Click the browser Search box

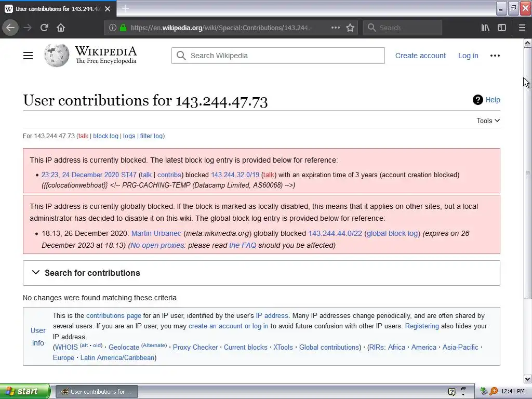(x=403, y=28)
